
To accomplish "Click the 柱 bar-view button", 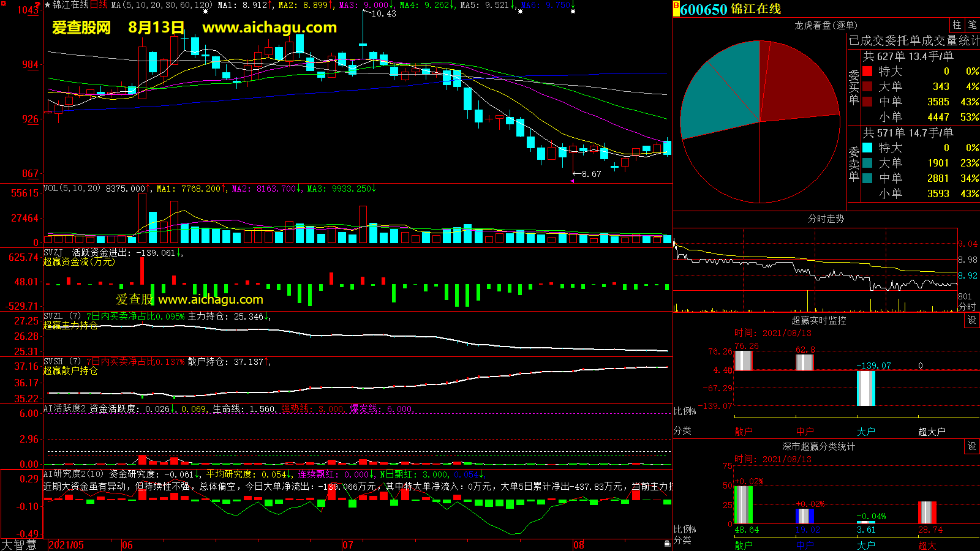I will coord(957,25).
